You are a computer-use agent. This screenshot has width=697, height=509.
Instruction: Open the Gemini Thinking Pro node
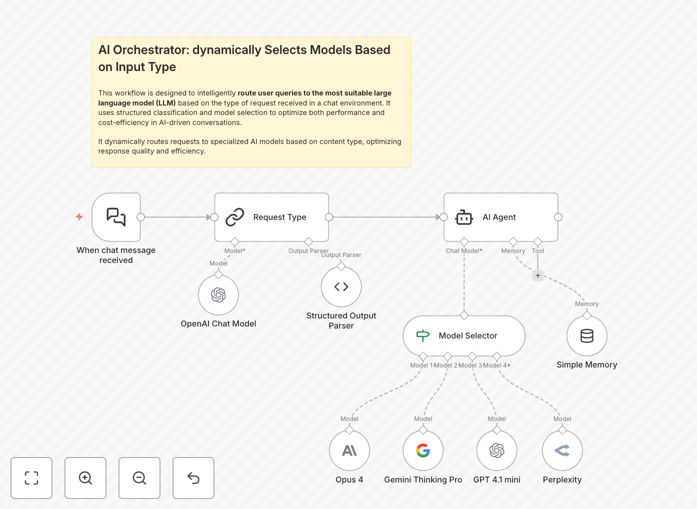pos(423,451)
